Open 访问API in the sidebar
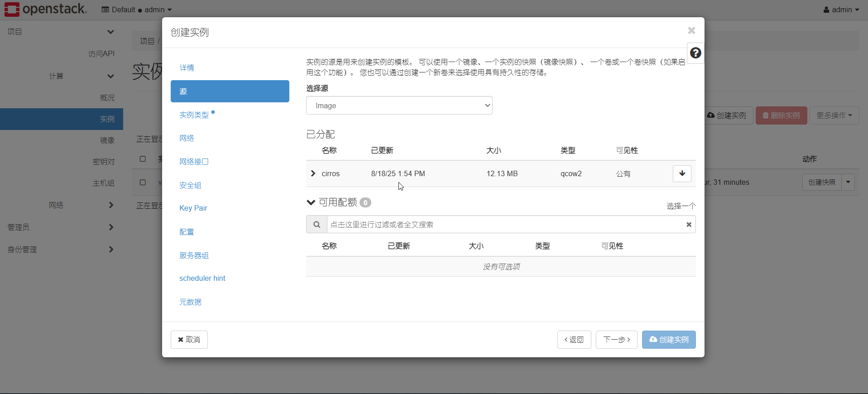 click(101, 54)
